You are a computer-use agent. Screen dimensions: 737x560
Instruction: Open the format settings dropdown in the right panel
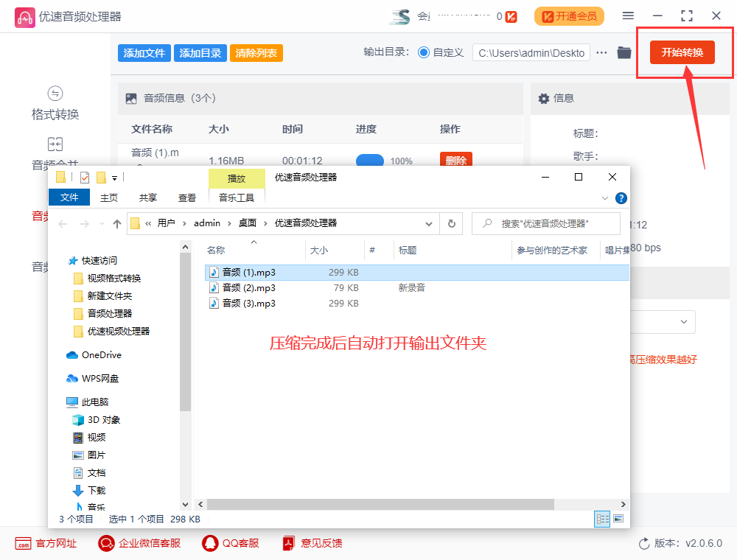(682, 321)
